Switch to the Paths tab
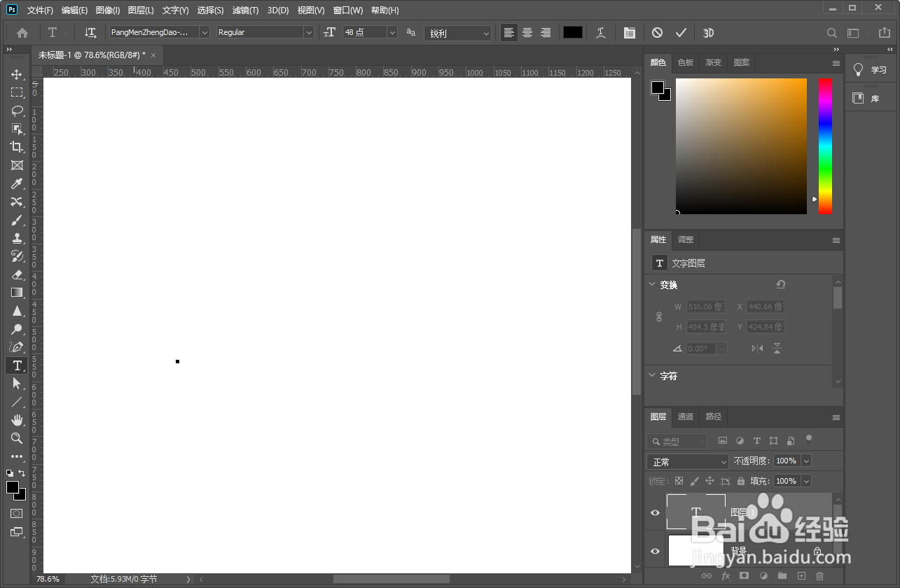This screenshot has height=588, width=900. click(x=714, y=416)
